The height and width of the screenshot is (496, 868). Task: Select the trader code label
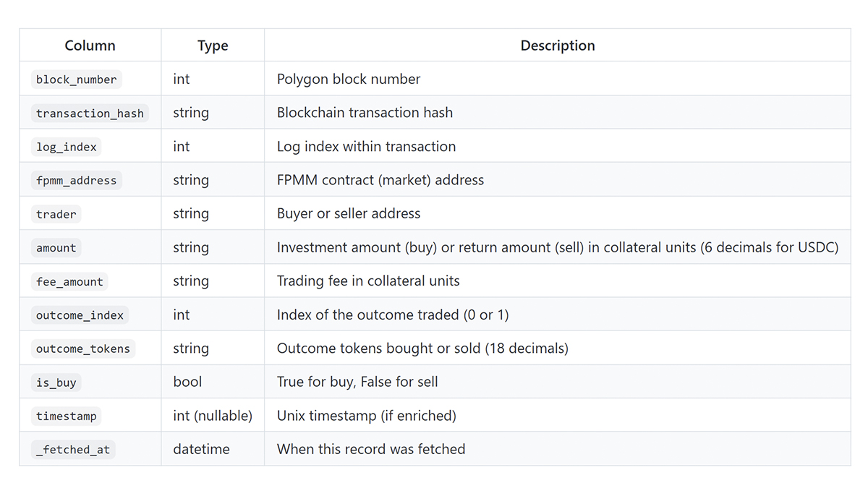tap(56, 214)
